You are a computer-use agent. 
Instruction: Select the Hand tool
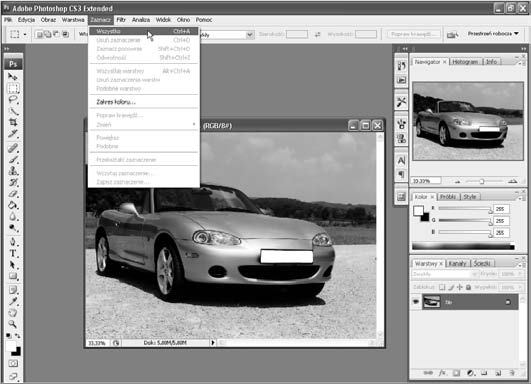(x=13, y=313)
